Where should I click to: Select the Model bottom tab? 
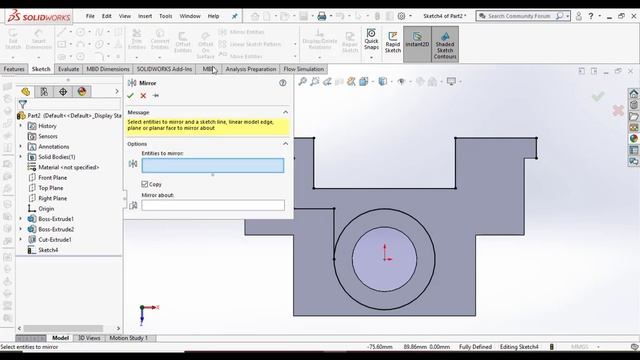[x=60, y=338]
